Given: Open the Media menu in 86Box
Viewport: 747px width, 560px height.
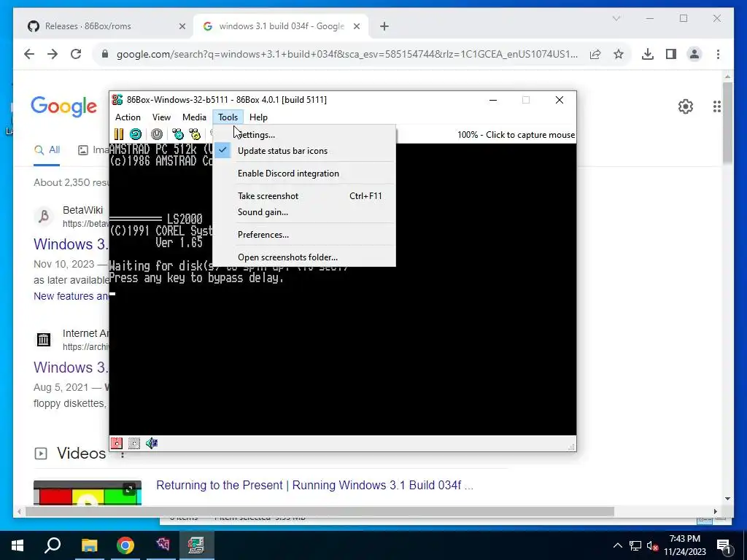Looking at the screenshot, I should coord(194,117).
